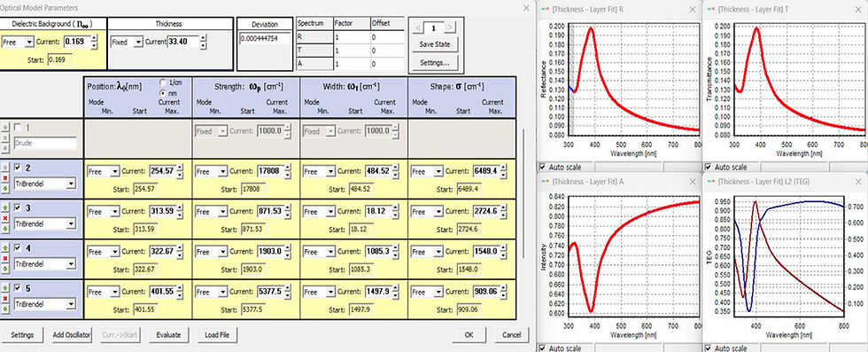The image size is (868, 352).
Task: Close the Layer Fit R chart window
Action: tap(693, 10)
